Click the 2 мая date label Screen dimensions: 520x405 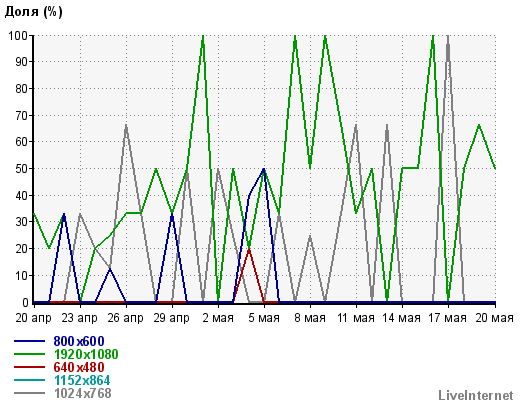click(218, 318)
